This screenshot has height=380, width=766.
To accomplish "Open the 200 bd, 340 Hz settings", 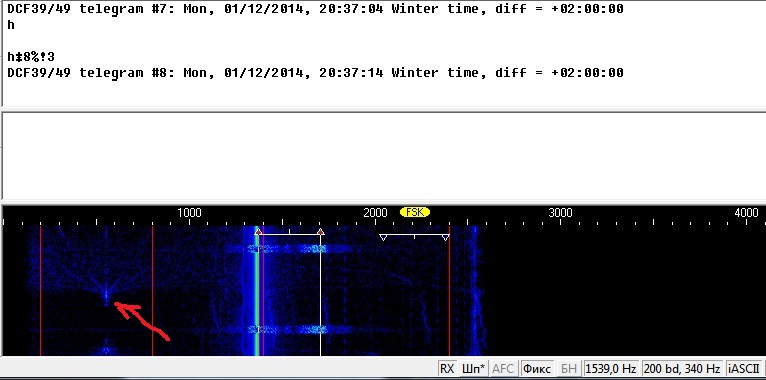I will 682,369.
